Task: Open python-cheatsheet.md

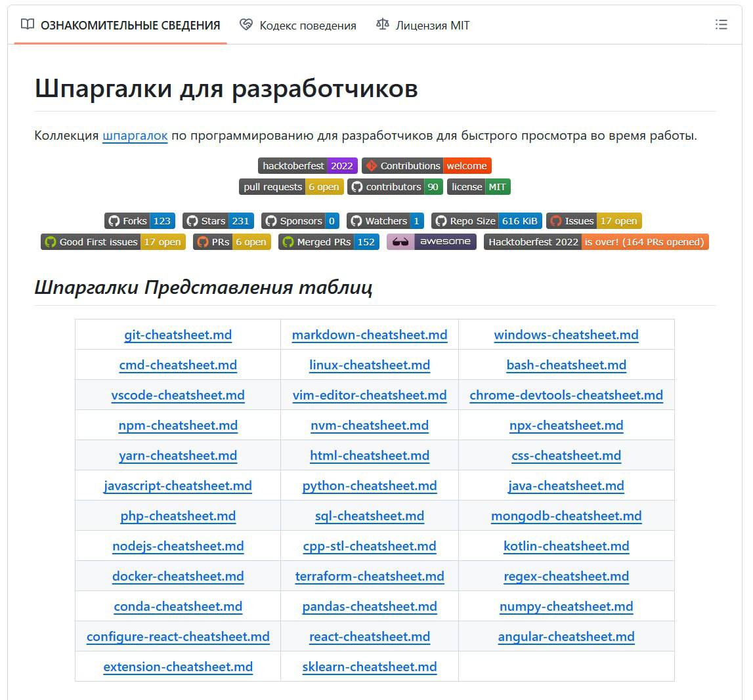Action: pos(370,486)
